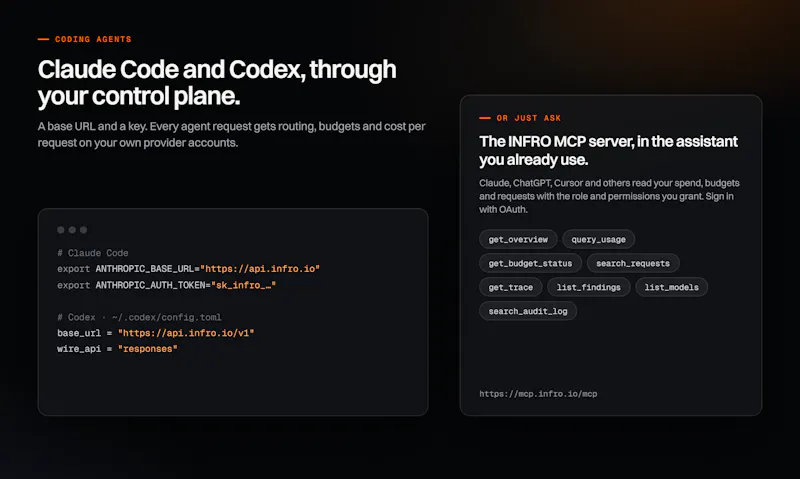The width and height of the screenshot is (800, 479).
Task: Click the '# Codex · ~/.codex/config.toml' comment
Action: pos(139,317)
